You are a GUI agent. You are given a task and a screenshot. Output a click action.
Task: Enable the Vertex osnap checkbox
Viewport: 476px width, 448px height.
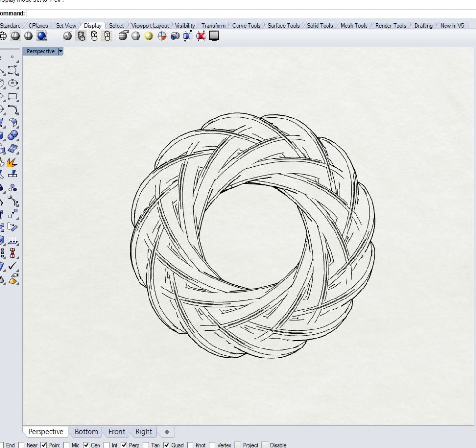[x=212, y=445]
